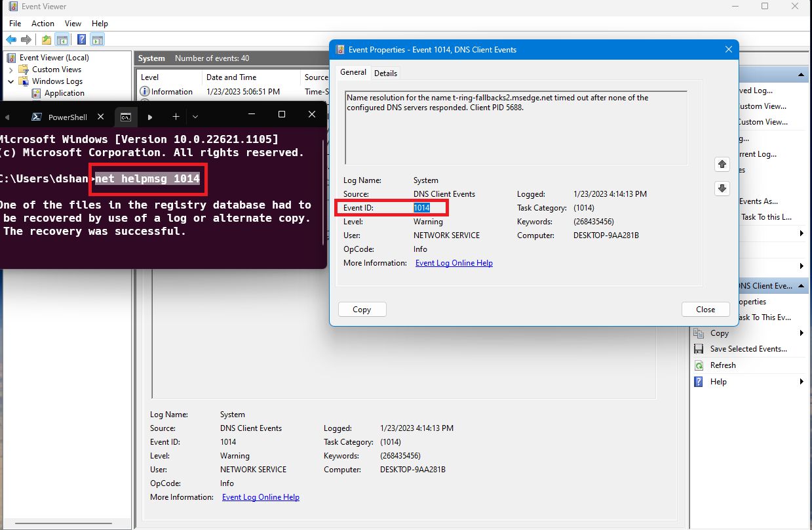Click the blue Help question mark icon
The image size is (812, 530).
[82, 40]
